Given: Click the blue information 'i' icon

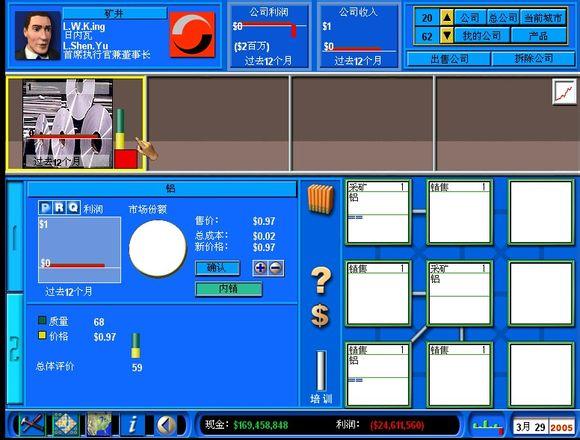Looking at the screenshot, I should coord(133,424).
